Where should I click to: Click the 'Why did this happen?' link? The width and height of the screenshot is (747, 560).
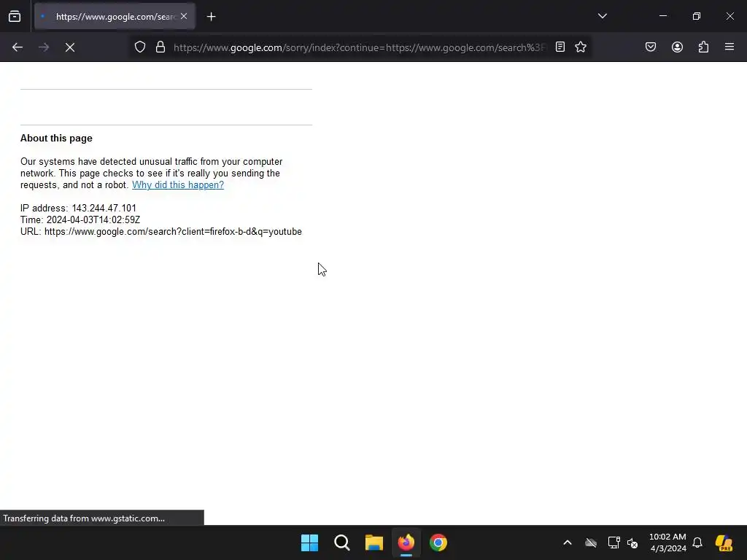point(178,184)
